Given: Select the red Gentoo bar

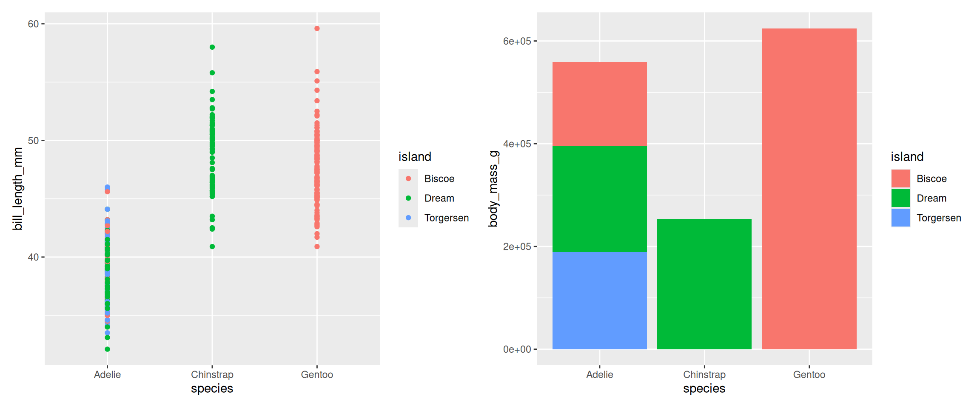Looking at the screenshot, I should [809, 189].
